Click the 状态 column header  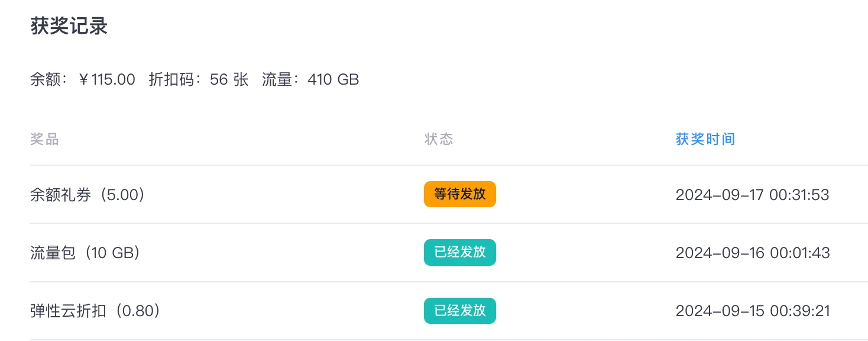(x=439, y=140)
